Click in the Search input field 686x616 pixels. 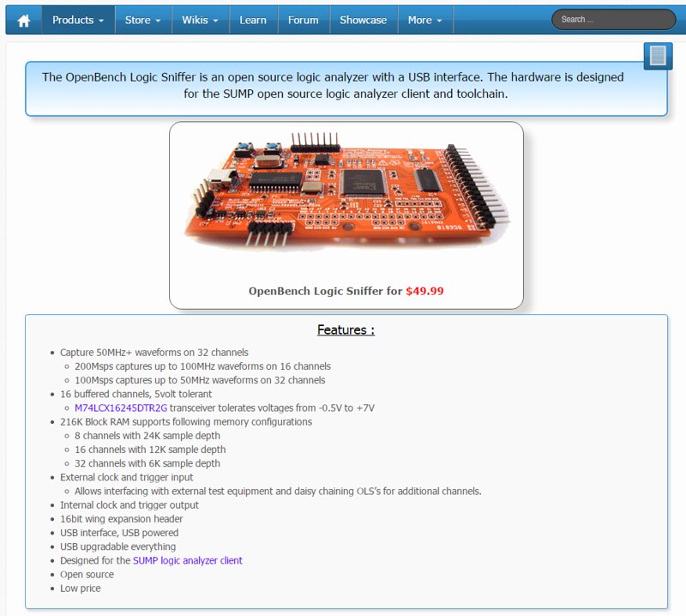tap(613, 20)
